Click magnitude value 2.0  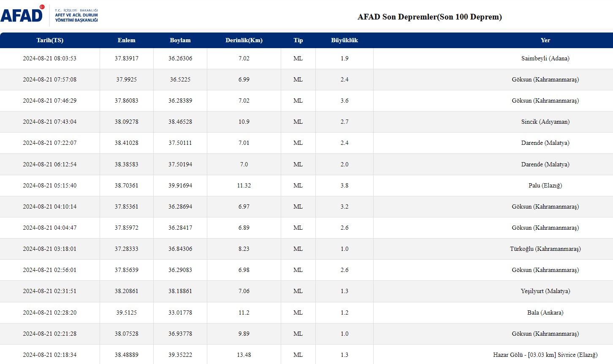pyautogui.click(x=344, y=164)
